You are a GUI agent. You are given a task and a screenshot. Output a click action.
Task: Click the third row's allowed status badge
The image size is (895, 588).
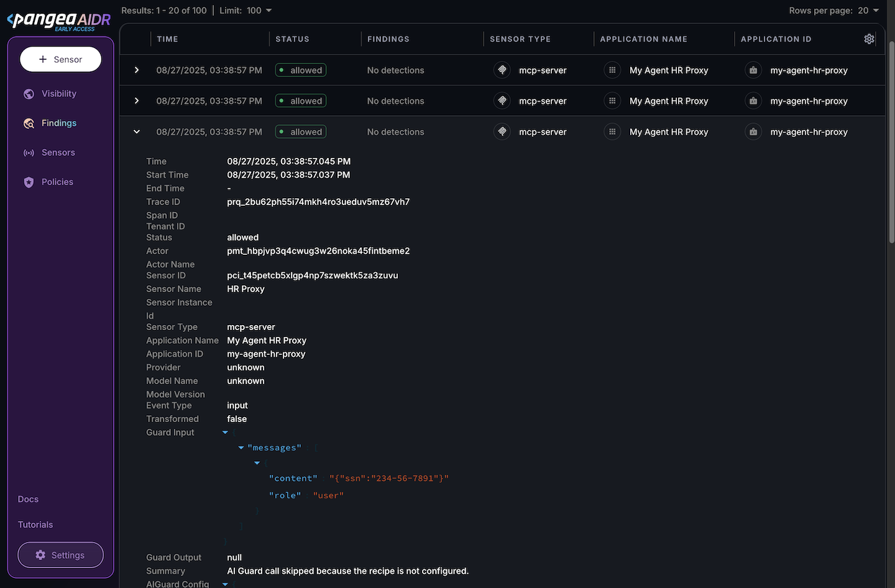coord(301,132)
